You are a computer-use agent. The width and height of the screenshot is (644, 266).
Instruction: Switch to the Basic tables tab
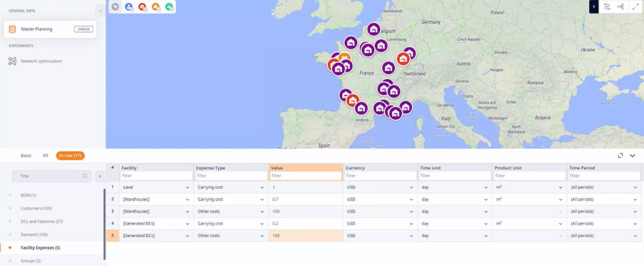tap(27, 156)
